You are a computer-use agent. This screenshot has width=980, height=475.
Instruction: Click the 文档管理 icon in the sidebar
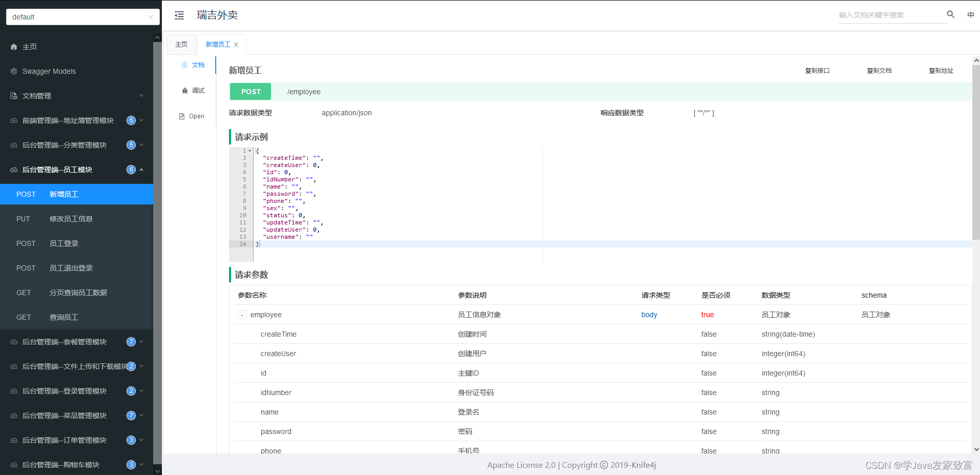(x=14, y=96)
